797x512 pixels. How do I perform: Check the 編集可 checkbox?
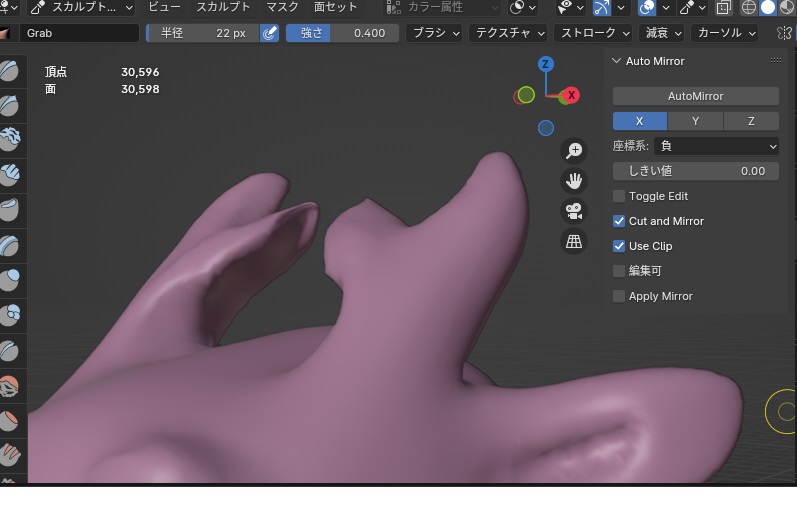[x=619, y=271]
